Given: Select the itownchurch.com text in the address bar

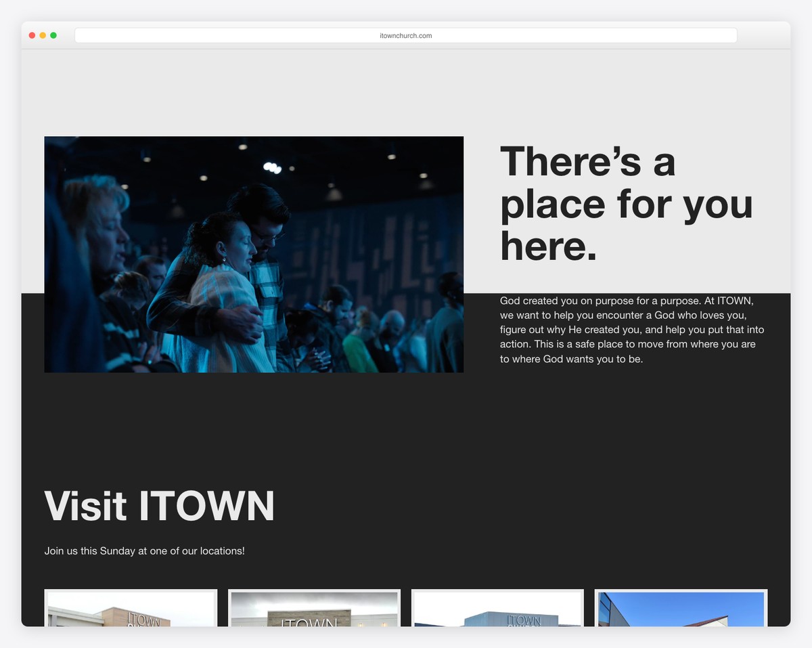Looking at the screenshot, I should [x=406, y=35].
